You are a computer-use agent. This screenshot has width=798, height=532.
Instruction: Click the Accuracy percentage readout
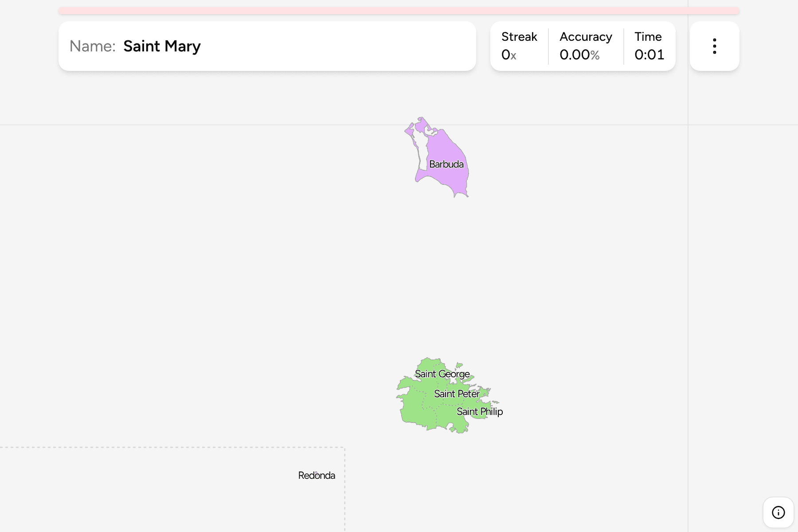[x=579, y=55]
